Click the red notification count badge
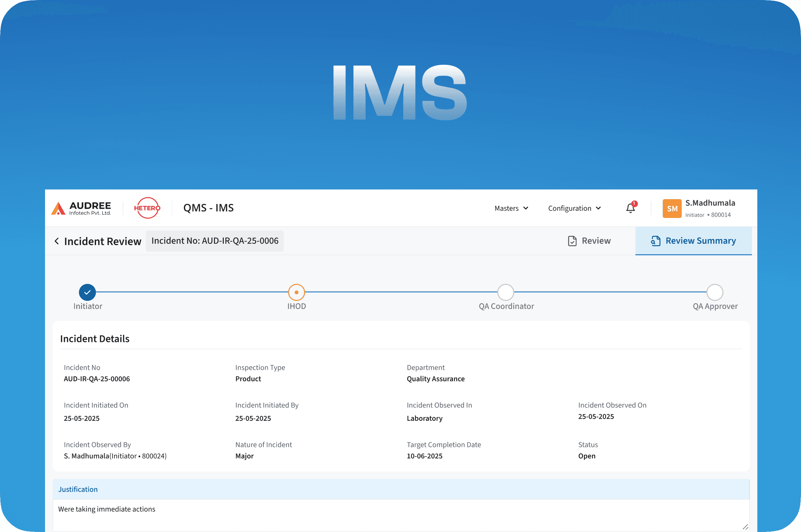 coord(634,204)
